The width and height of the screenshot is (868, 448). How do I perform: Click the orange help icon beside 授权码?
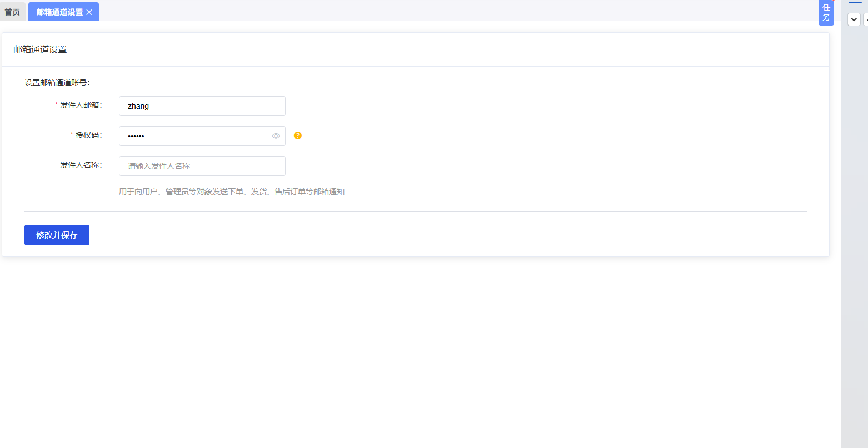pos(298,135)
